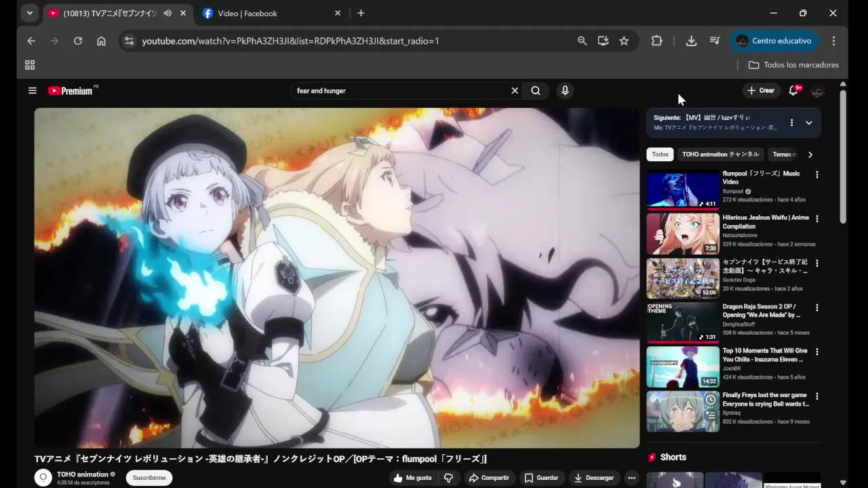Open options for flumpool Music Video
The image size is (868, 488).
point(816,175)
